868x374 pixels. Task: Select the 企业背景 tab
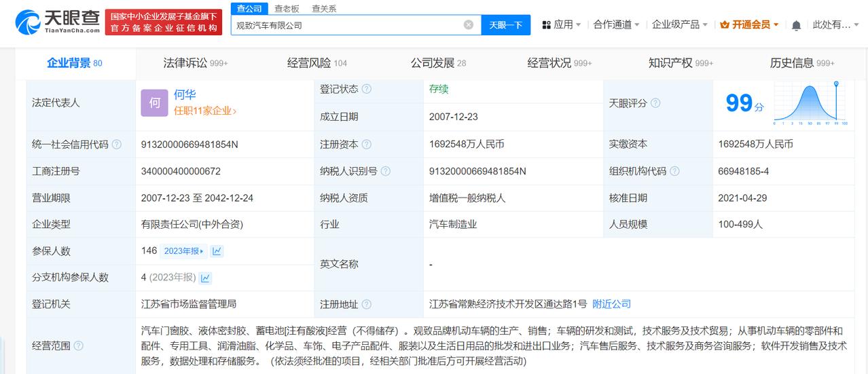tap(74, 63)
